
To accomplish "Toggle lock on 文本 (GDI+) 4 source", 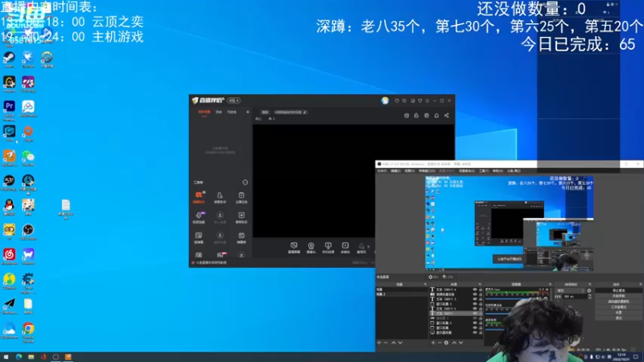I will tap(480, 290).
